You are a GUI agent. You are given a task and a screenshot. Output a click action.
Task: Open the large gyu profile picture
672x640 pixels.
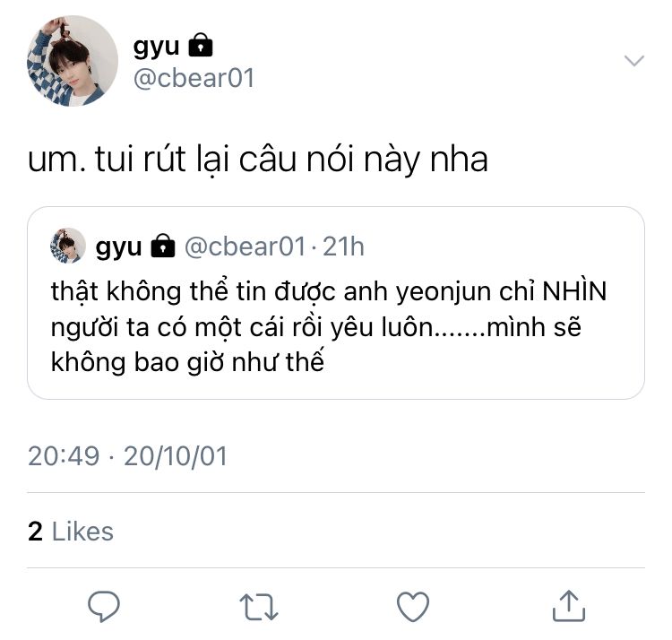click(x=73, y=61)
